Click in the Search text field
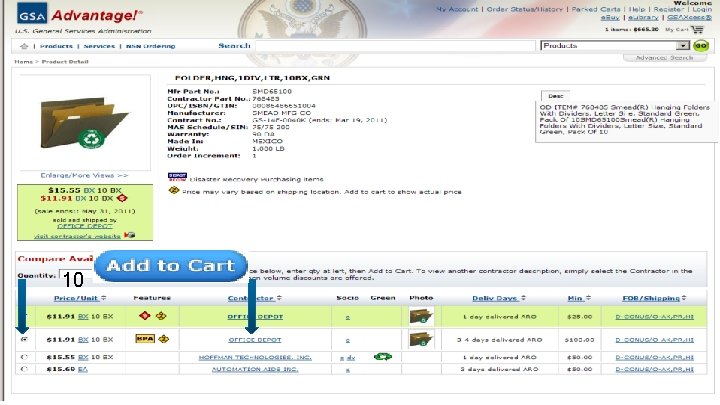 click(395, 45)
